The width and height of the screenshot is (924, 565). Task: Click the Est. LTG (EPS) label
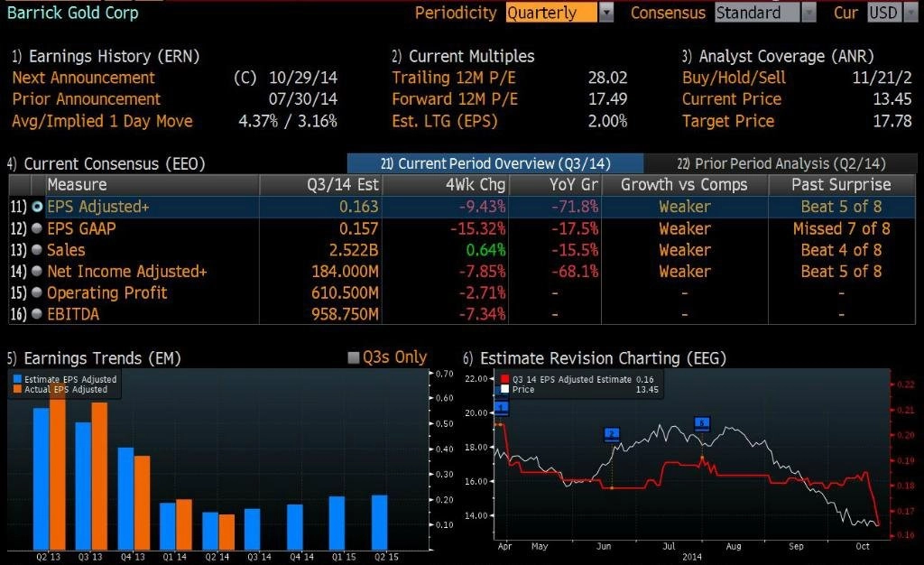coord(445,121)
